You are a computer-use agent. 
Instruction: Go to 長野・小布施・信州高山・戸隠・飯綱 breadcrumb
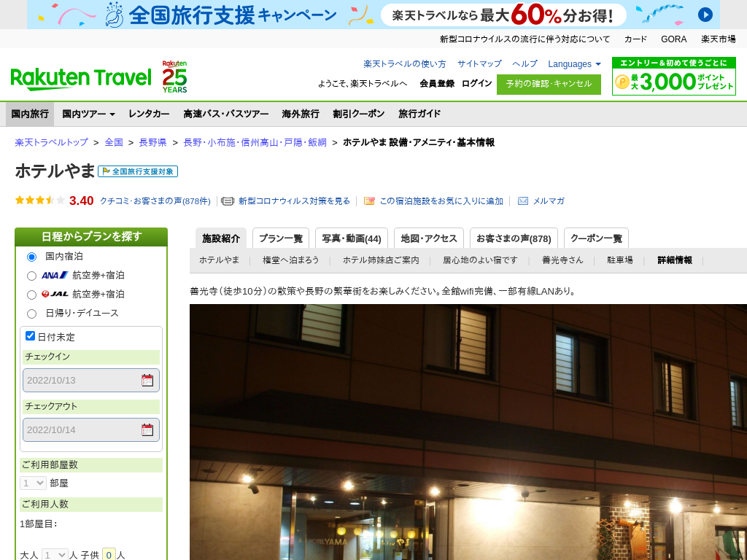click(x=255, y=142)
